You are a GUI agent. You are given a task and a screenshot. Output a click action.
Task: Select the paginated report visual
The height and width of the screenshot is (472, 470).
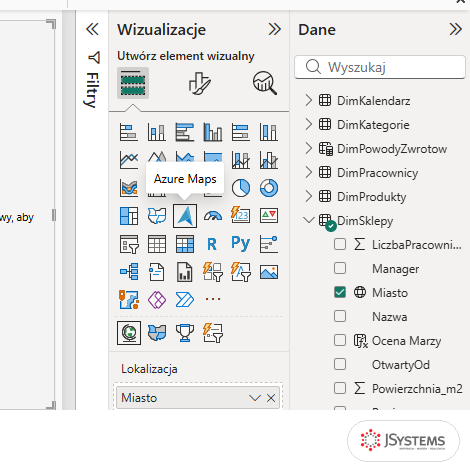185,272
